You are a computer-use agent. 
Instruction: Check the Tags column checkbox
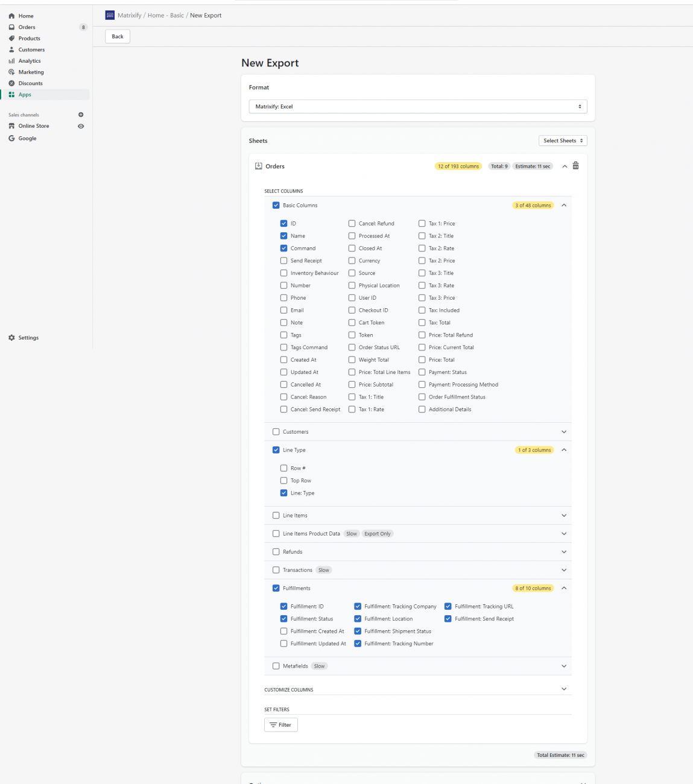(x=283, y=335)
